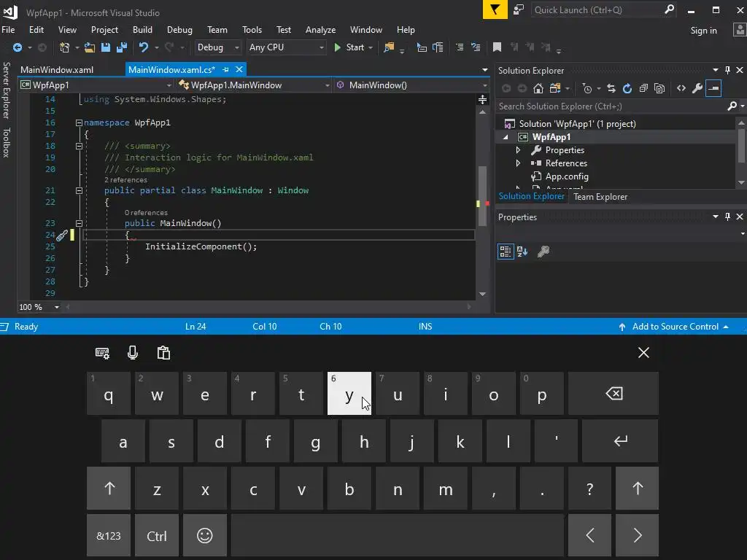Open the Debug menu
The image size is (747, 560).
pyautogui.click(x=179, y=29)
